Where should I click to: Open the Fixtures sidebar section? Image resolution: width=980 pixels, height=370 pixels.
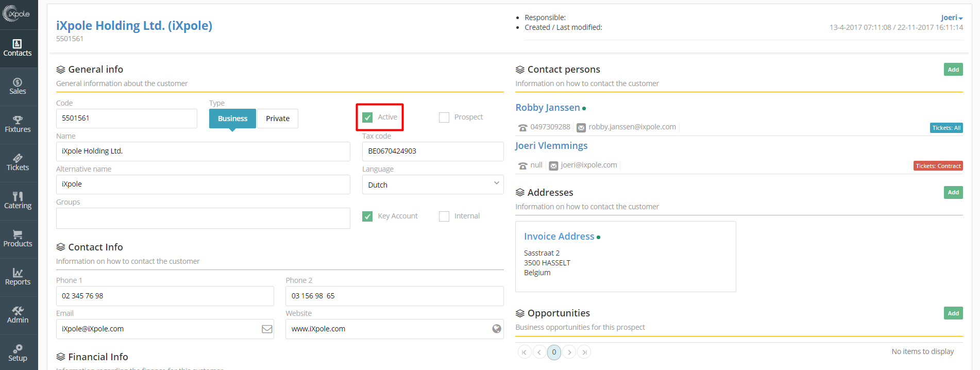(x=19, y=125)
